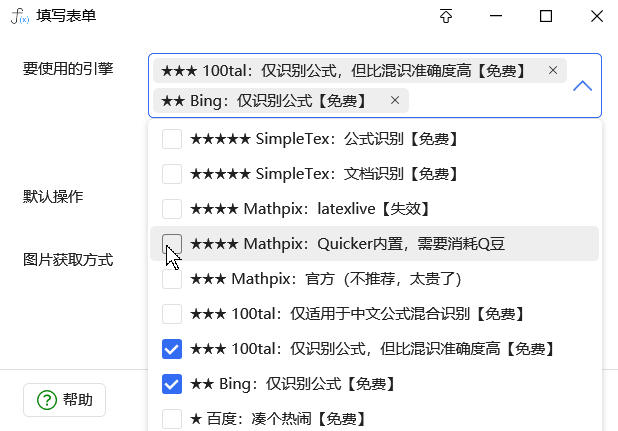618x431 pixels.
Task: Select the 百度 凑个热闹 option text
Action: [x=279, y=419]
